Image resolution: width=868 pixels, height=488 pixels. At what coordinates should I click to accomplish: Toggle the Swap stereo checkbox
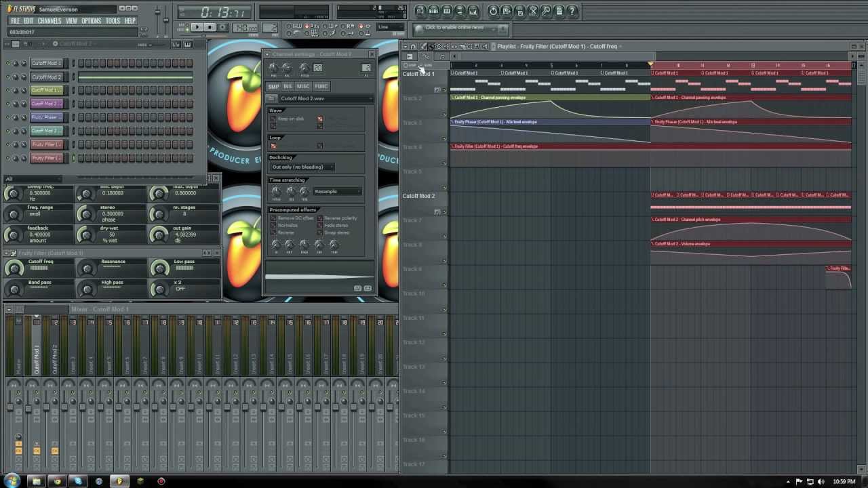320,233
